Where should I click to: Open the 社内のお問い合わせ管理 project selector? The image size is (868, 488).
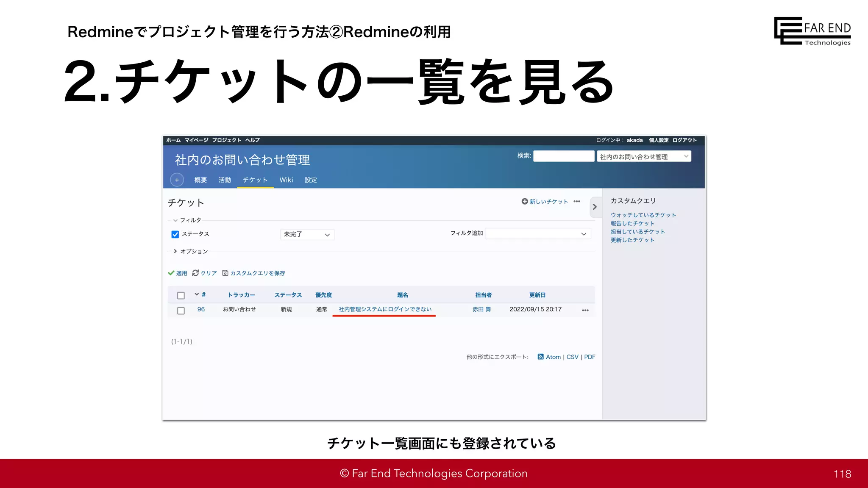pos(644,156)
